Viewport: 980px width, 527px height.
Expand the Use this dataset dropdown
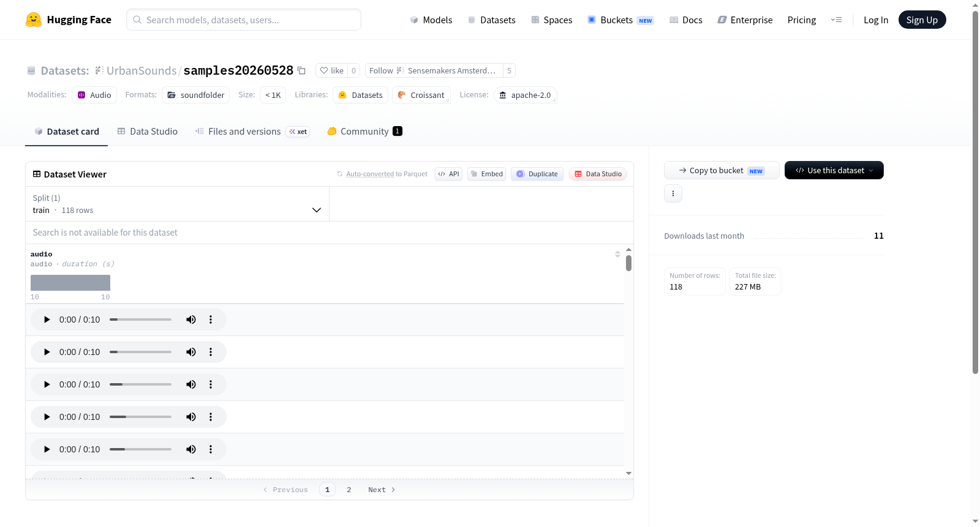pos(834,170)
